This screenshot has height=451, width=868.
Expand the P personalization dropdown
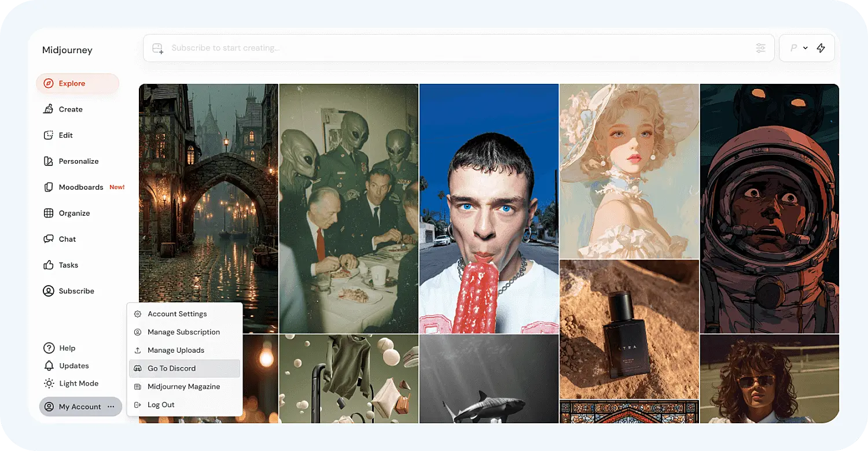coord(799,48)
